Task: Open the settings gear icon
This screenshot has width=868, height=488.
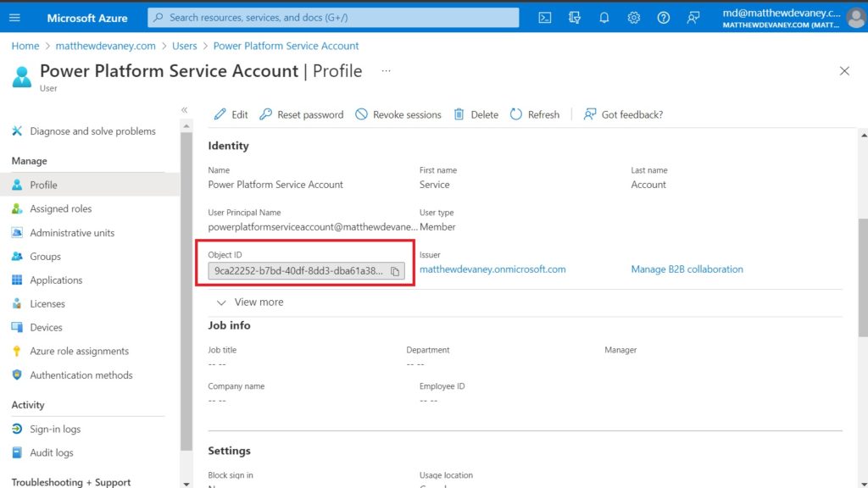Action: tap(633, 18)
